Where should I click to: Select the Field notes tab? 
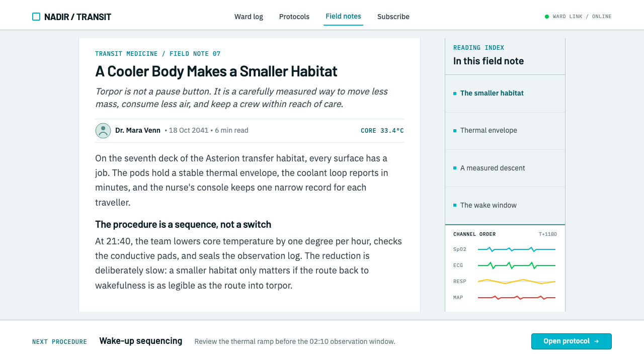[343, 17]
